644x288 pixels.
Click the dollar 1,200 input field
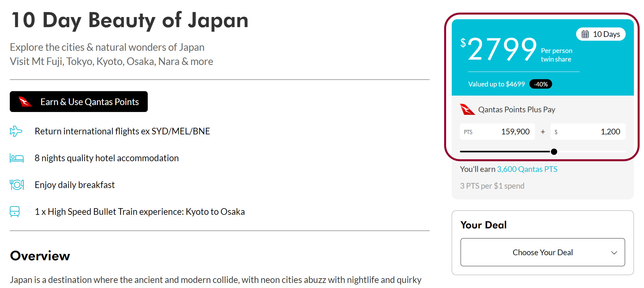pyautogui.click(x=588, y=132)
